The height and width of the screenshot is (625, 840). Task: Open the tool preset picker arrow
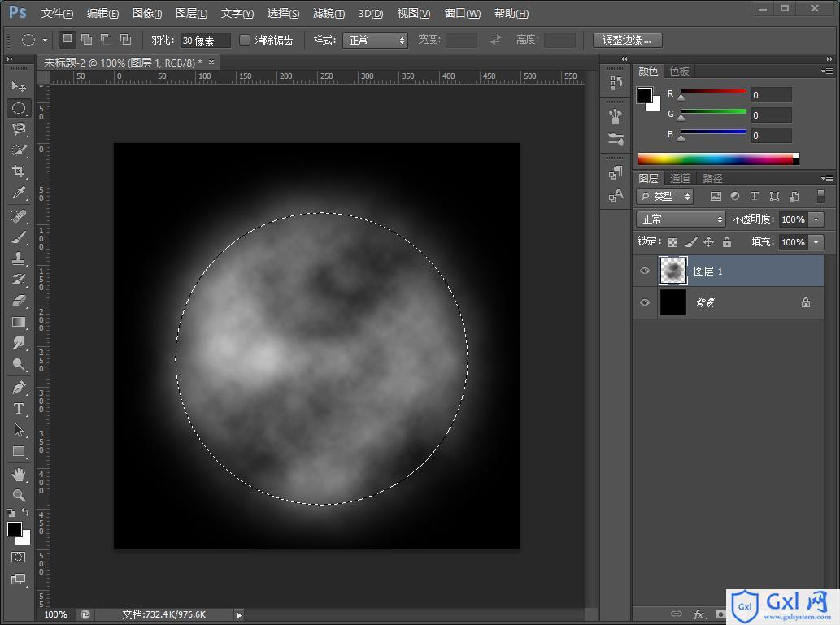[45, 40]
